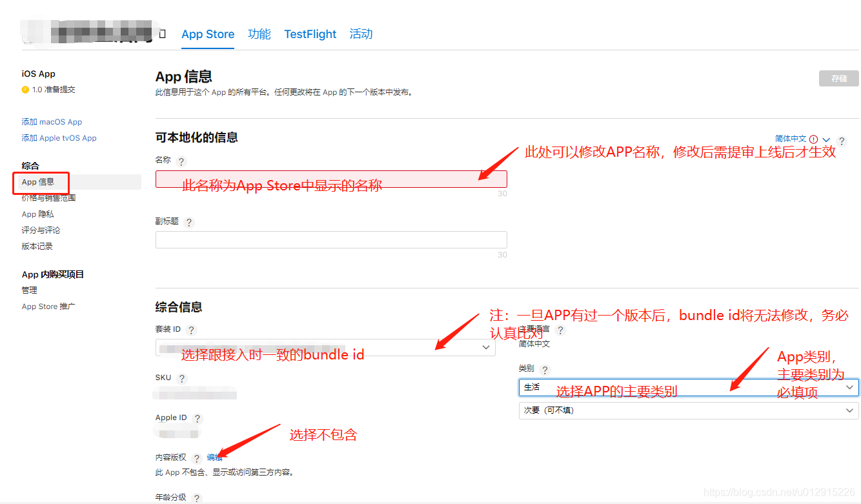This screenshot has height=504, width=861.
Task: Switch to the App Store tab
Action: coord(208,34)
